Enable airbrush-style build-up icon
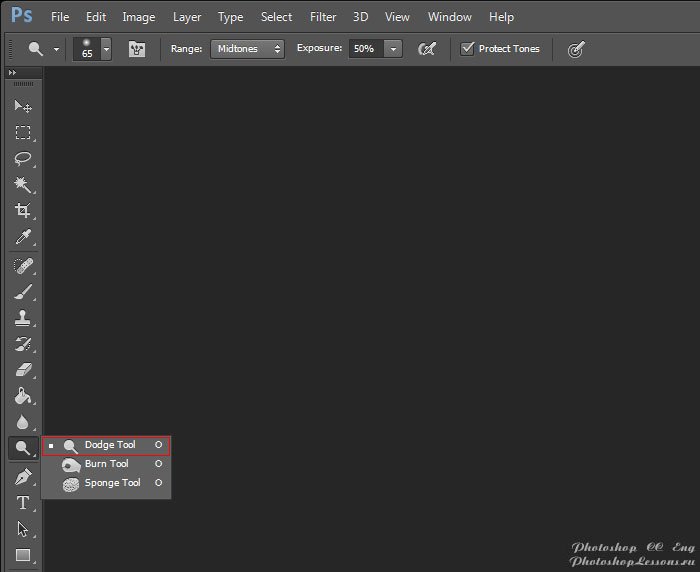The image size is (700, 572). [427, 49]
